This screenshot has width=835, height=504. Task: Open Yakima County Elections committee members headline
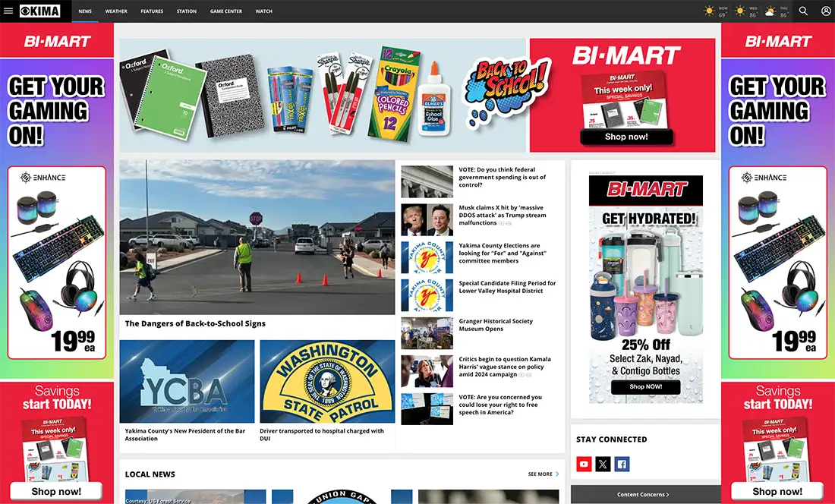pos(503,254)
